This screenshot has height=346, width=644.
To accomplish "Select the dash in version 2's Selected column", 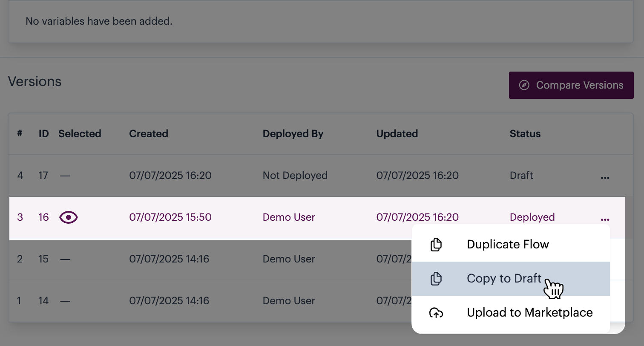I will point(65,259).
